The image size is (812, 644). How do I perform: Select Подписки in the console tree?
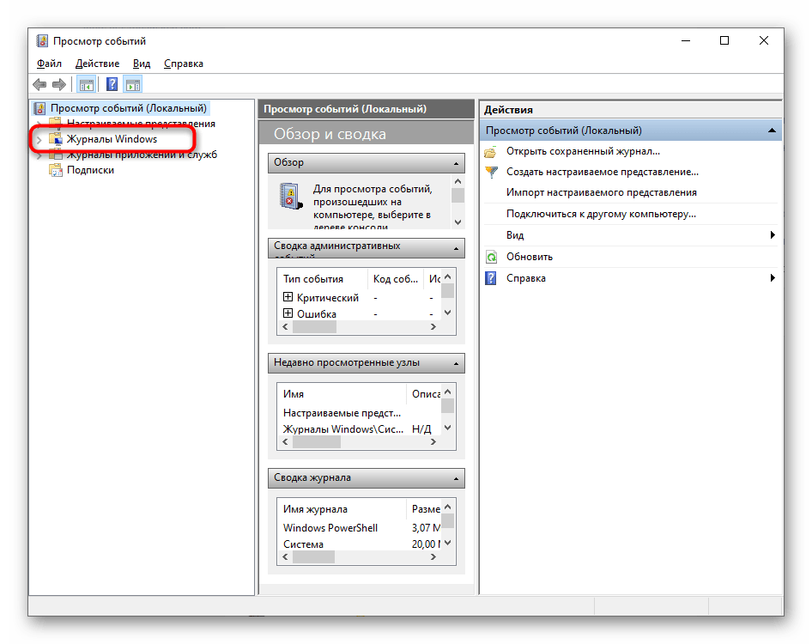click(90, 169)
